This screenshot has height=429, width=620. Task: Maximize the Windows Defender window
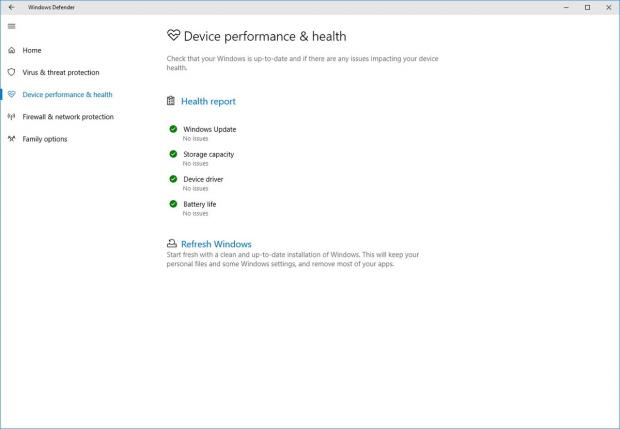pyautogui.click(x=587, y=7)
